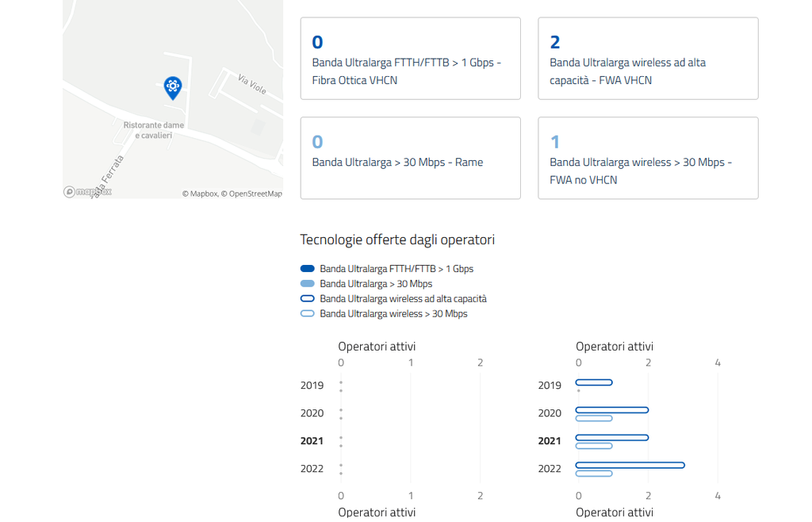Click the Via Viole street label
Image resolution: width=812 pixels, height=522 pixels.
coord(252,84)
